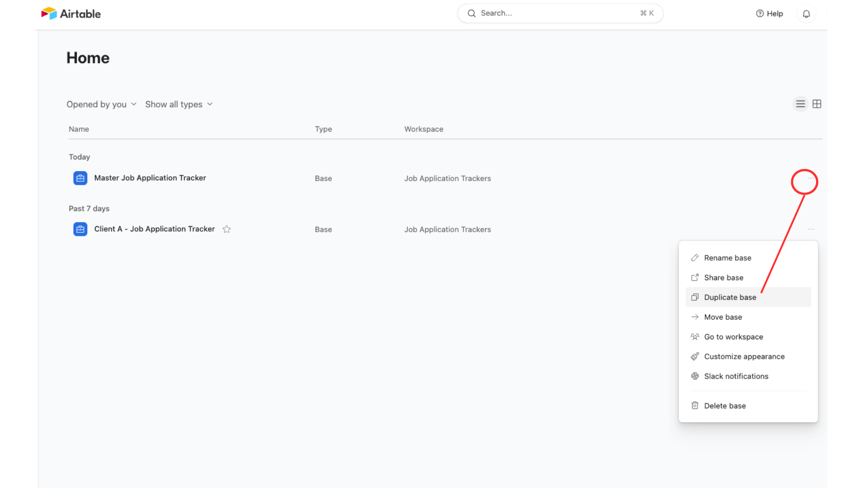Click the Master Job Application Tracker base icon
Viewport: 868px width, 488px height.
click(x=80, y=178)
